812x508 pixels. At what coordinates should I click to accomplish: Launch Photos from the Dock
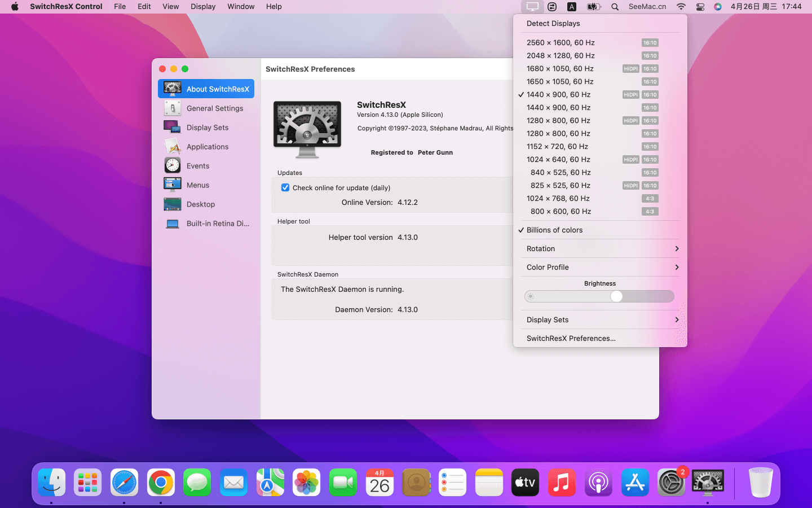point(307,483)
